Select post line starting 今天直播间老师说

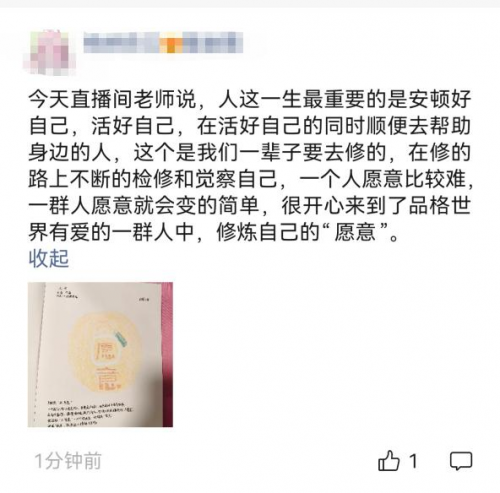tap(250, 99)
